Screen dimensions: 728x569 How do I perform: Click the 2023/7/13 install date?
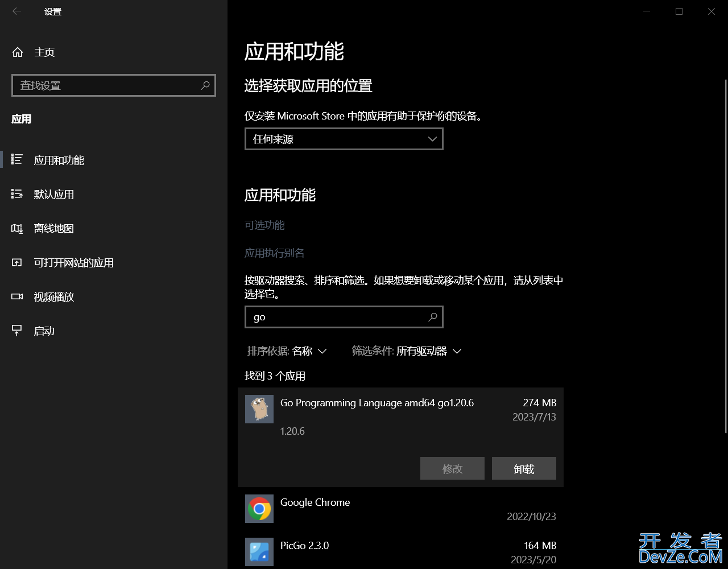pos(534,417)
